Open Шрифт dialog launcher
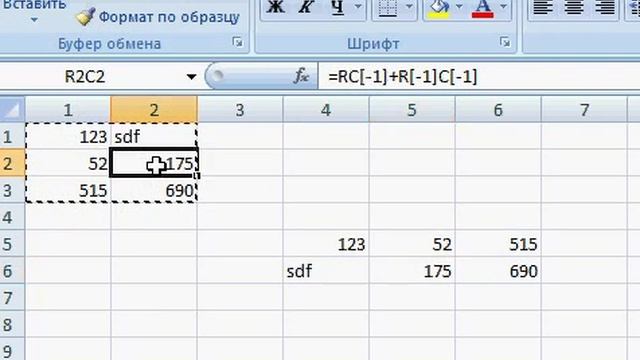Viewport: 640px width, 360px height. 505,42
